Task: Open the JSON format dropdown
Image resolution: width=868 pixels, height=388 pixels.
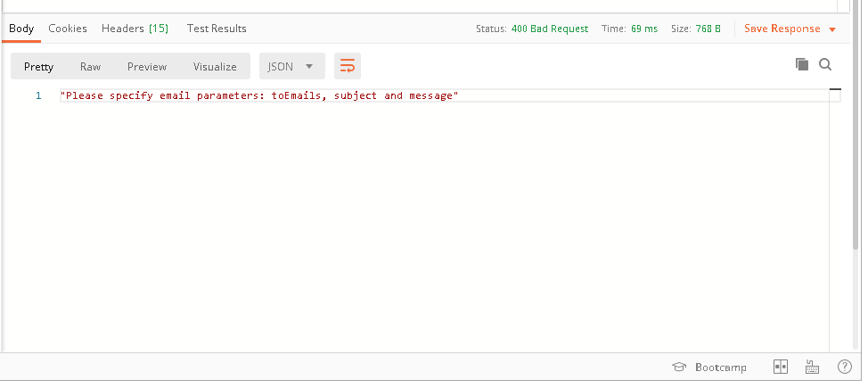Action: 291,67
